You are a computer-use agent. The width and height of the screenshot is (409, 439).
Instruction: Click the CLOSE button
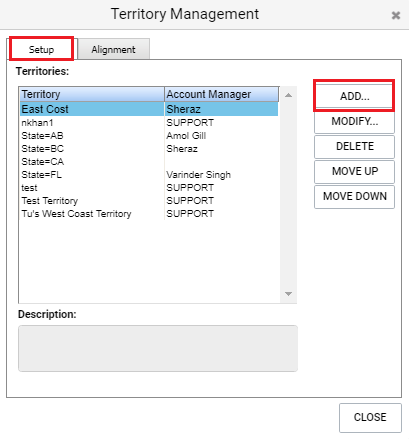click(x=370, y=417)
